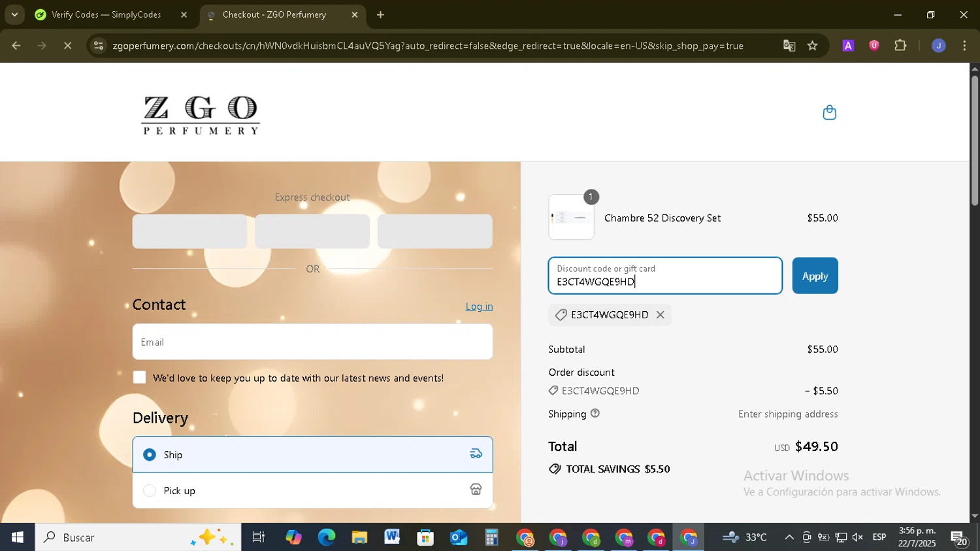Open Microsoft Word from taskbar
Viewport: 980px width, 551px height.
pyautogui.click(x=392, y=537)
